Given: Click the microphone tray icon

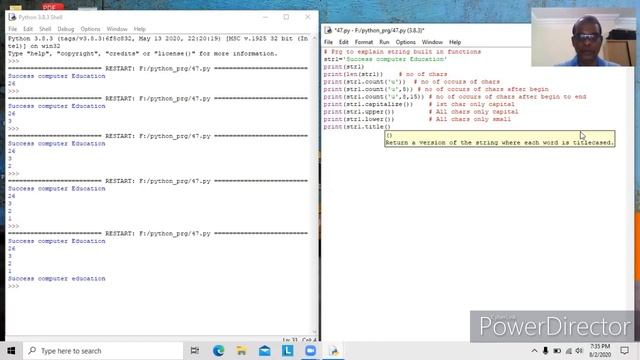Looking at the screenshot, I should coord(545,351).
